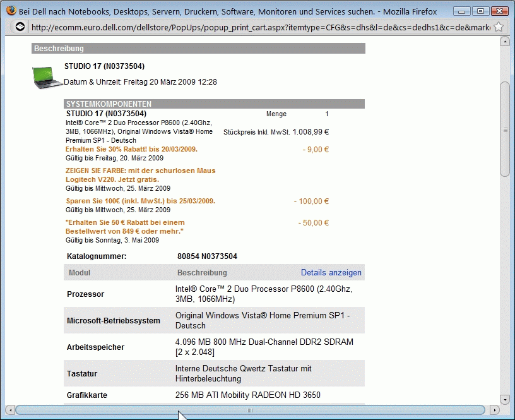This screenshot has width=515, height=420.
Task: Click the vertical scrollbar down arrow
Action: [504, 399]
